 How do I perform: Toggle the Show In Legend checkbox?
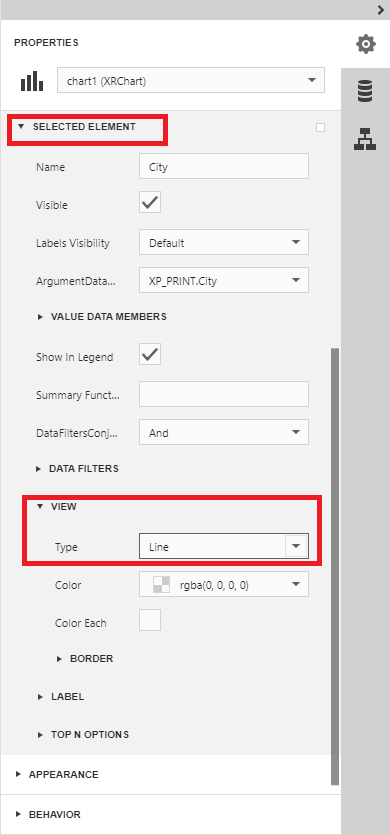point(150,355)
